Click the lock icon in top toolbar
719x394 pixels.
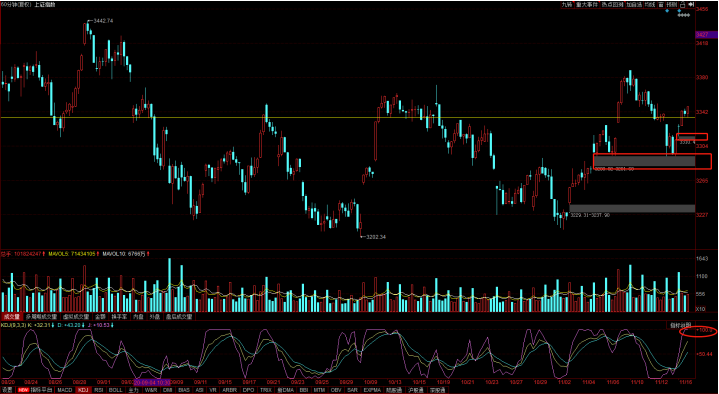tap(683, 5)
